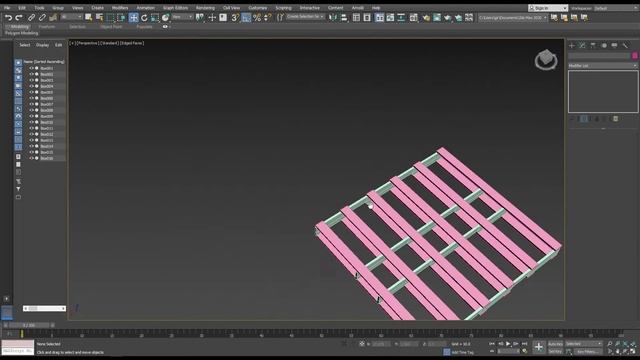This screenshot has height=360, width=640.
Task: Open the View reference coordinate dropdown
Action: point(182,17)
